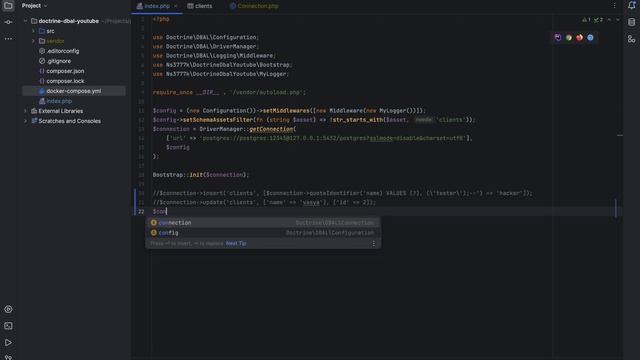
Task: Close the index.php editor tab
Action: coord(176,6)
